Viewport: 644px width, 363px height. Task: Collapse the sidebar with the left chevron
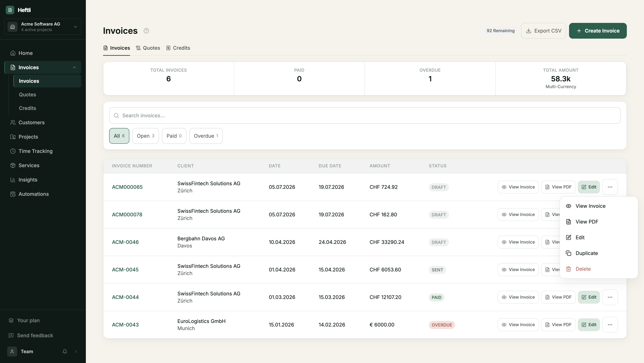(x=76, y=351)
